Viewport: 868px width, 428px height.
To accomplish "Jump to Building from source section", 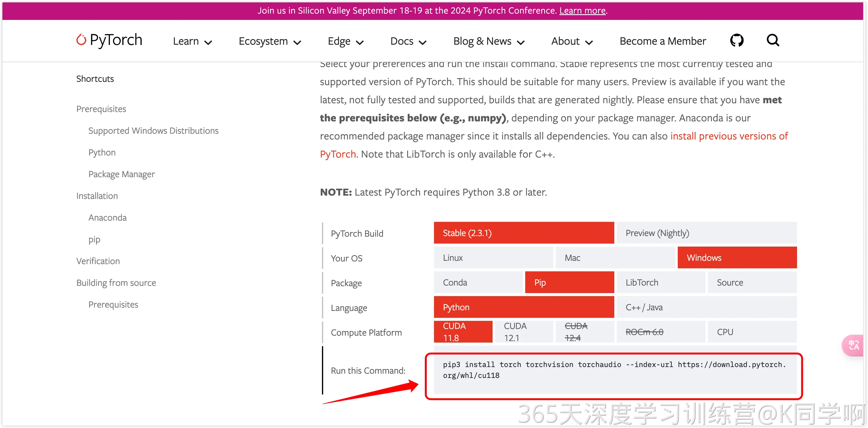I will pyautogui.click(x=116, y=283).
